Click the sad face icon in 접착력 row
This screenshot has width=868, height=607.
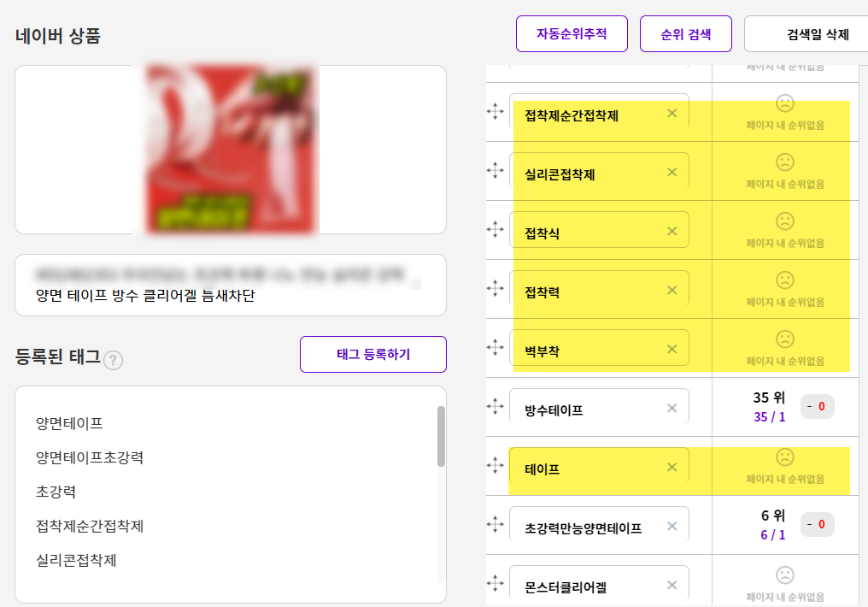[x=785, y=280]
